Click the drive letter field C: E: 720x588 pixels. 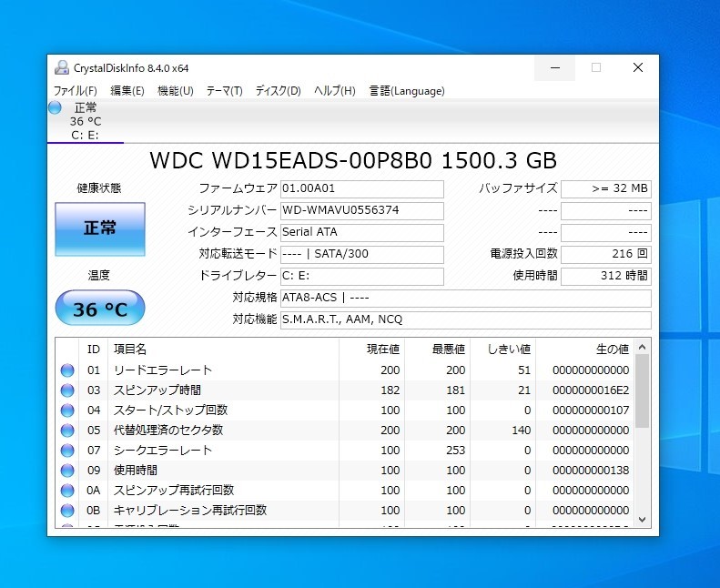point(362,276)
